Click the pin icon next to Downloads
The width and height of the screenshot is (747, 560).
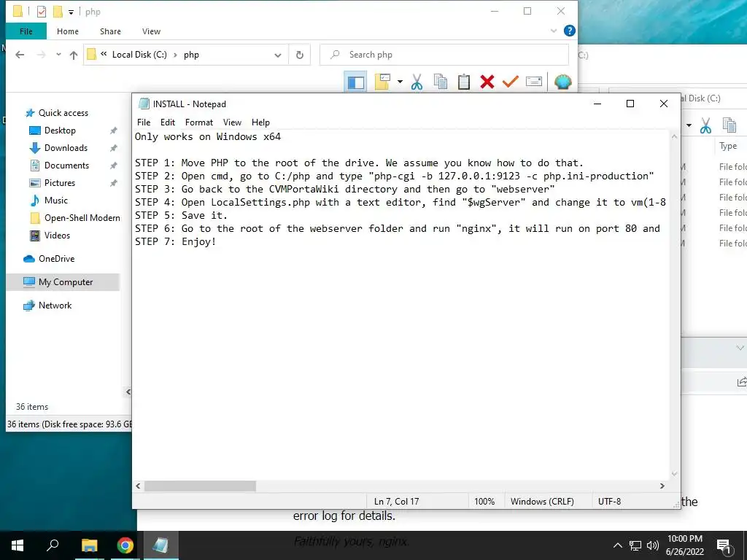pos(113,148)
